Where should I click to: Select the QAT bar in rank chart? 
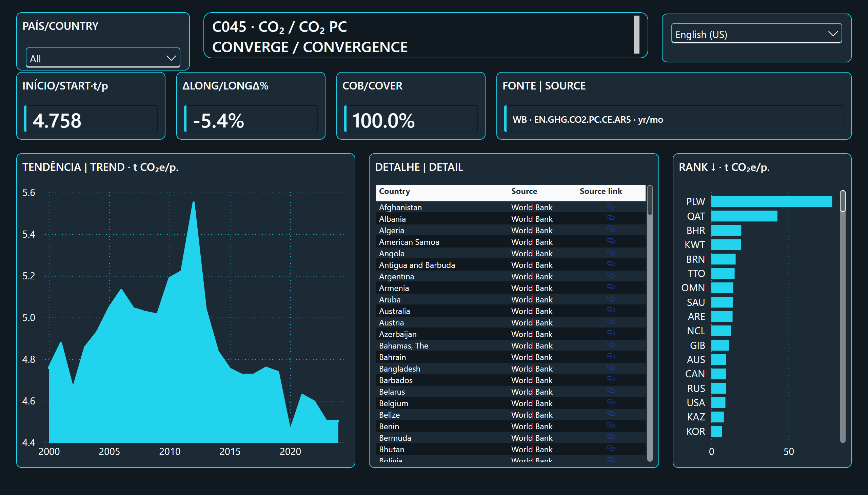click(x=744, y=216)
